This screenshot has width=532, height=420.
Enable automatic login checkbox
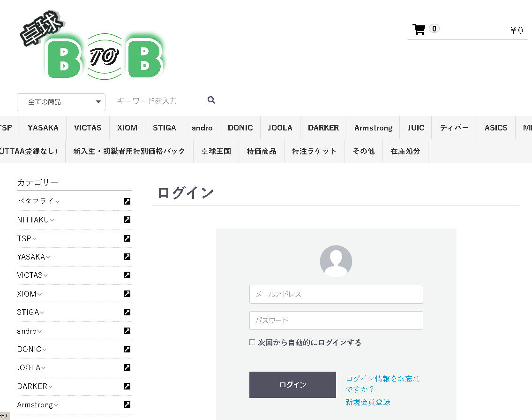pos(252,342)
